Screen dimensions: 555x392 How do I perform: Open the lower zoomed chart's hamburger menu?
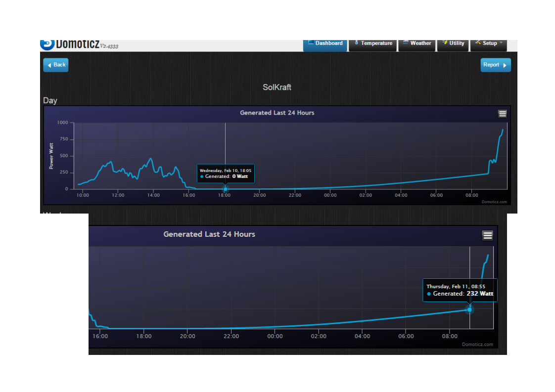488,235
